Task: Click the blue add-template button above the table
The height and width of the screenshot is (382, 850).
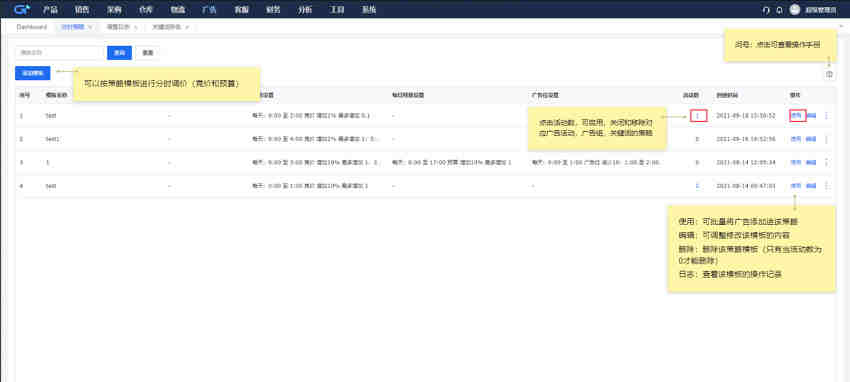Action: coord(33,73)
